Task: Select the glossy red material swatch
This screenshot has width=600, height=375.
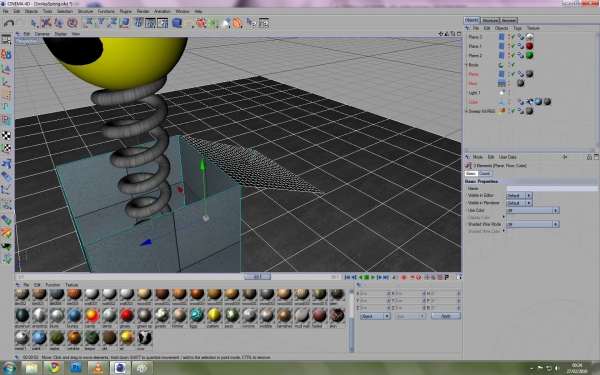Action: [127, 316]
